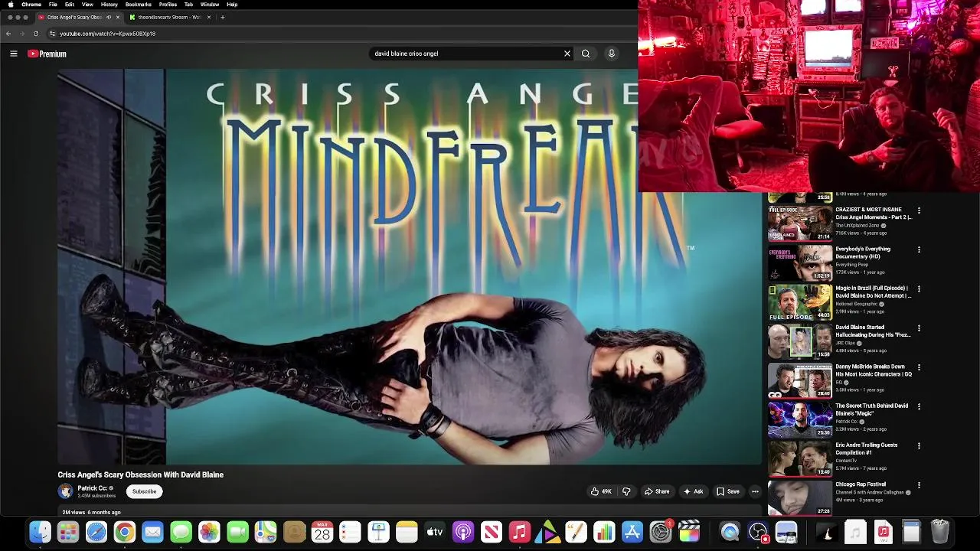Screen dimensions: 980x551
Task: Open options menu for Magic in Brazil video
Action: pyautogui.click(x=919, y=289)
